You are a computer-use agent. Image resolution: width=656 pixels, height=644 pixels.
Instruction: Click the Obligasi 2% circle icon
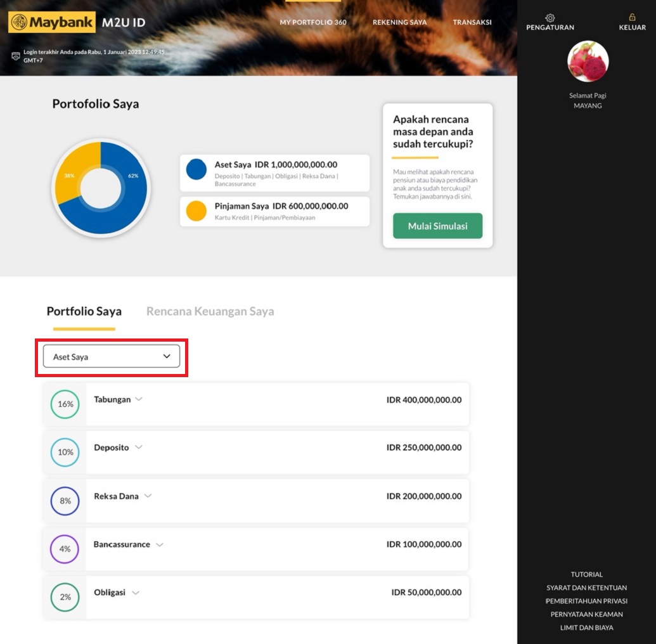(65, 597)
